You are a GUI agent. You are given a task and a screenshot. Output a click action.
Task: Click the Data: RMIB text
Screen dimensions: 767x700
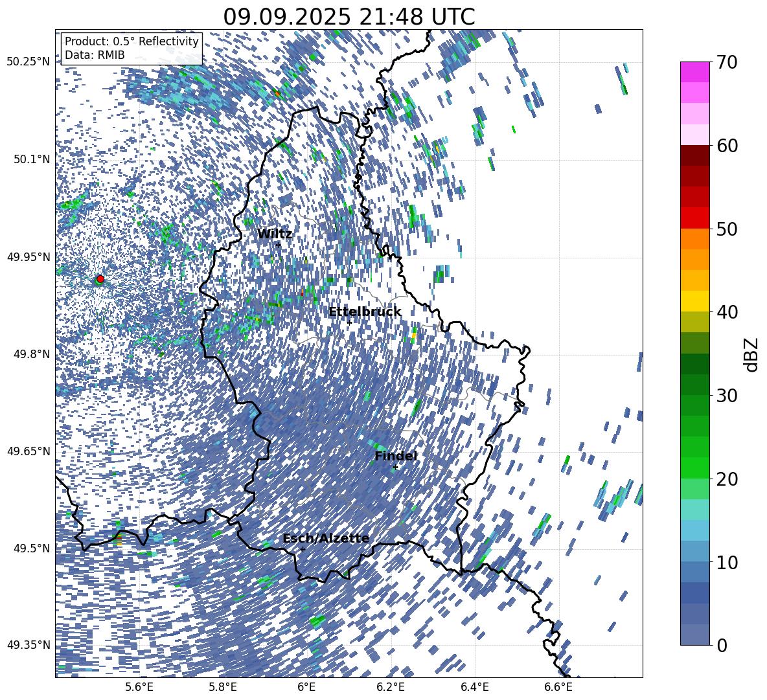click(x=95, y=55)
